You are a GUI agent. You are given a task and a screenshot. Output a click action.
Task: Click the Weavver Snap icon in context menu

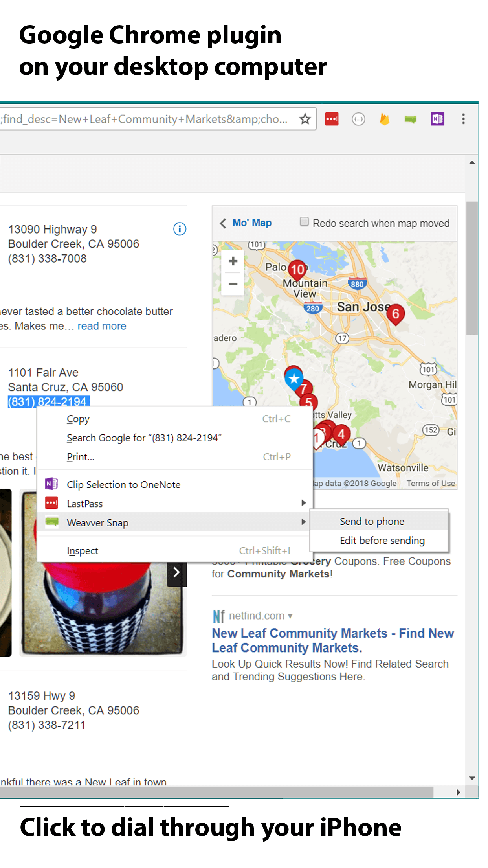click(x=51, y=522)
